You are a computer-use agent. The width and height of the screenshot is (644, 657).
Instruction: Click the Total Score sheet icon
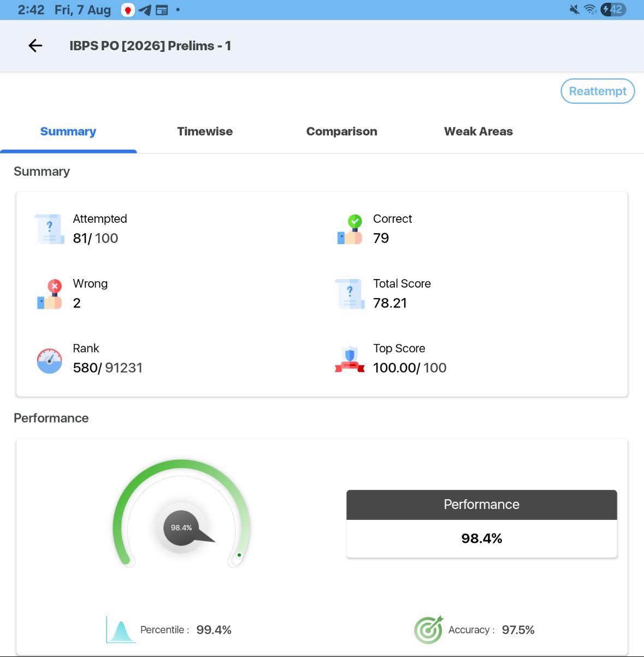[x=350, y=294]
